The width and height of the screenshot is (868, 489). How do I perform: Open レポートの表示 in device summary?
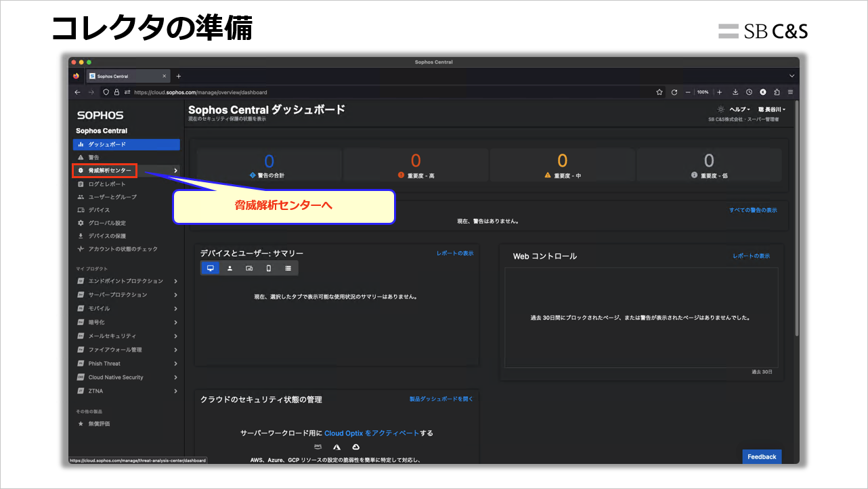point(455,253)
